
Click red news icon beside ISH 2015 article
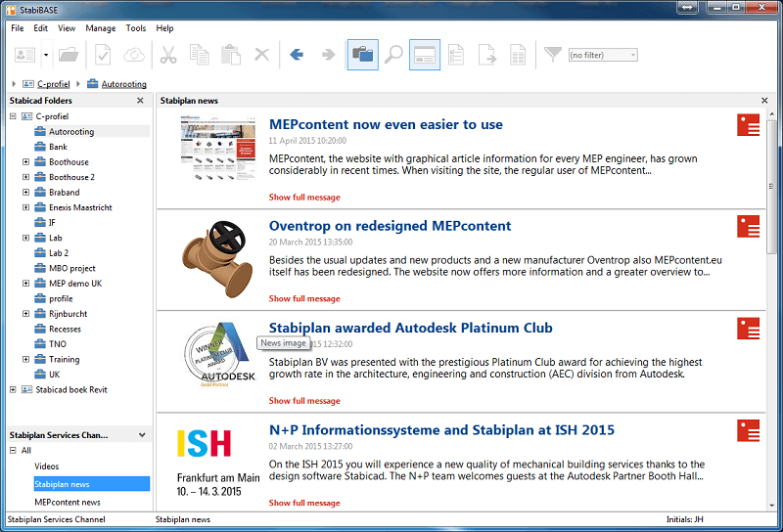[748, 430]
